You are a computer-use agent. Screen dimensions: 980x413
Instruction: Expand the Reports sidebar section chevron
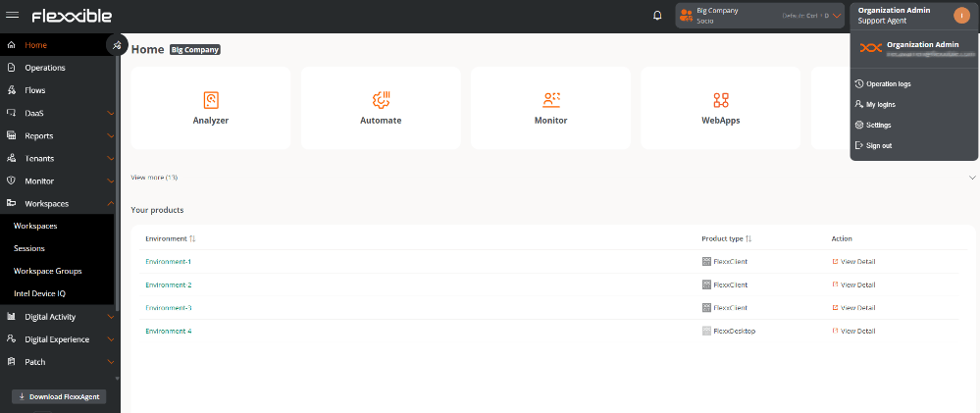111,135
